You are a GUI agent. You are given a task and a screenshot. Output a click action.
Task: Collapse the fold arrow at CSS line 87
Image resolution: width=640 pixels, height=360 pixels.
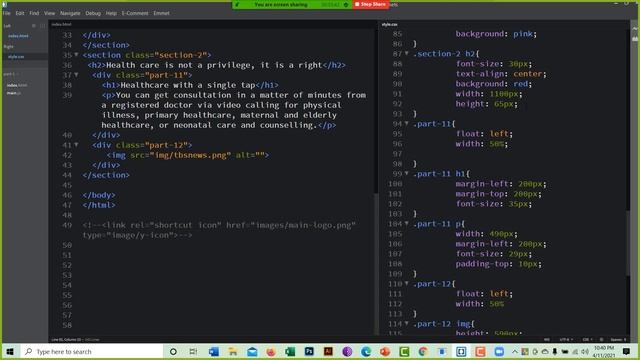[x=407, y=53]
